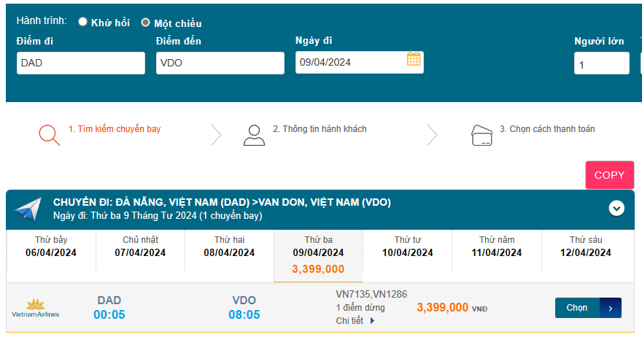The width and height of the screenshot is (642, 364).
Task: Select Thứ tư 10/04/2024 date tab
Action: pyautogui.click(x=408, y=247)
